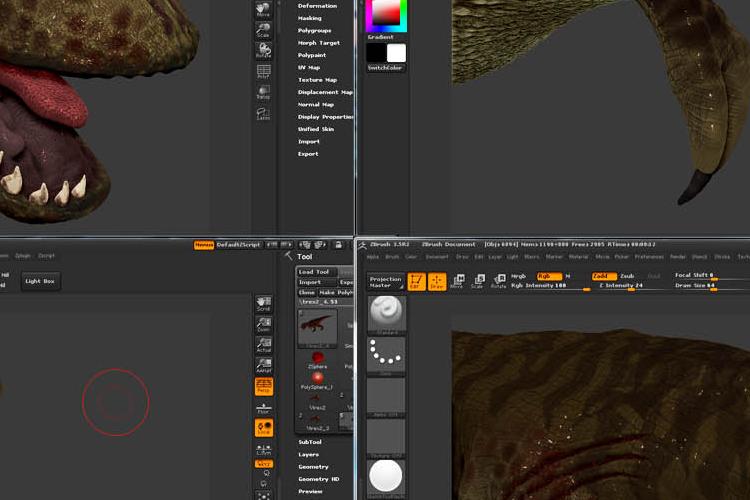The image size is (750, 500).
Task: Toggle Rgb paint mode
Action: point(549,276)
